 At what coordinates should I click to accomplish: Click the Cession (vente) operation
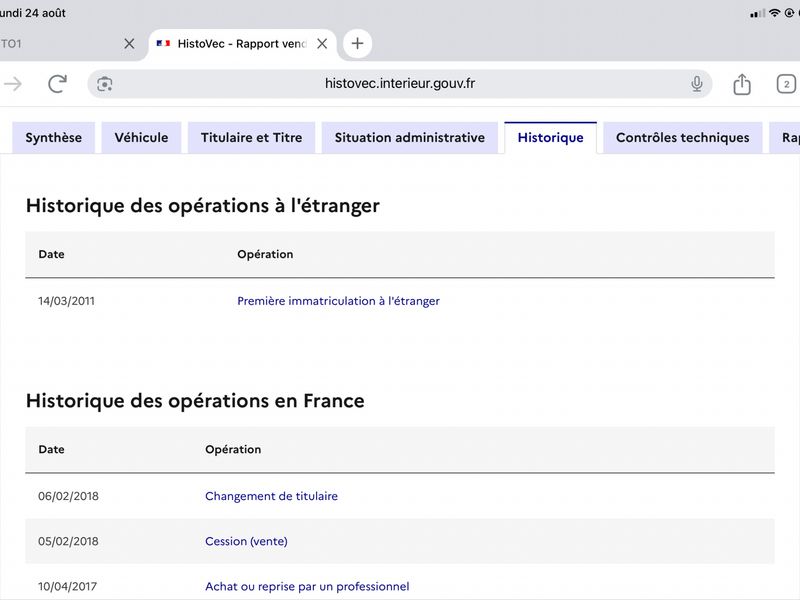[246, 541]
